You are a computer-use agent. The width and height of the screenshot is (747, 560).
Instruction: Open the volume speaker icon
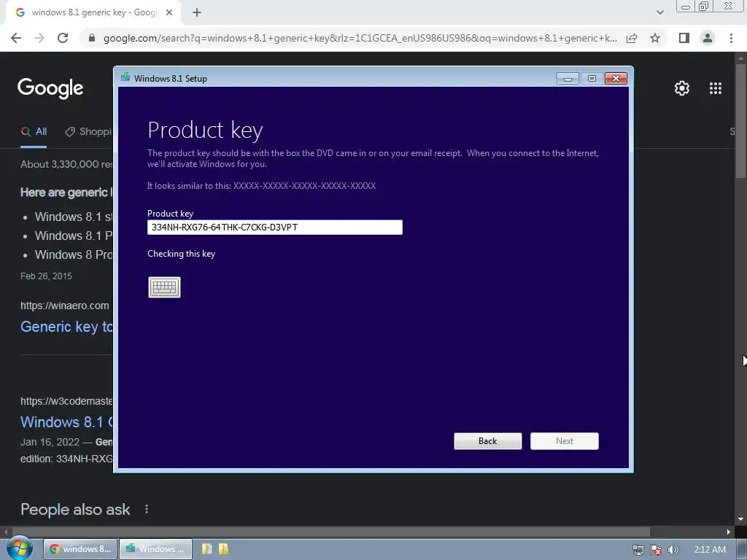coord(673,550)
